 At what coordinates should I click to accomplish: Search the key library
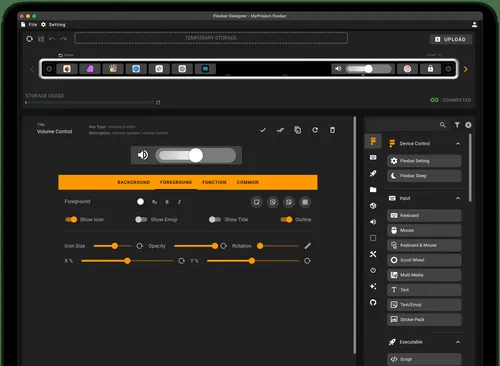tap(443, 125)
